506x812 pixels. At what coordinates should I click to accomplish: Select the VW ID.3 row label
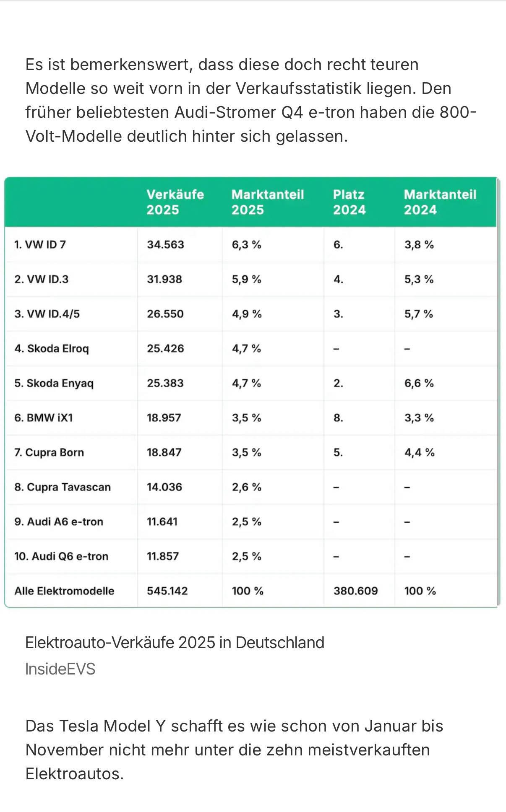pos(41,280)
